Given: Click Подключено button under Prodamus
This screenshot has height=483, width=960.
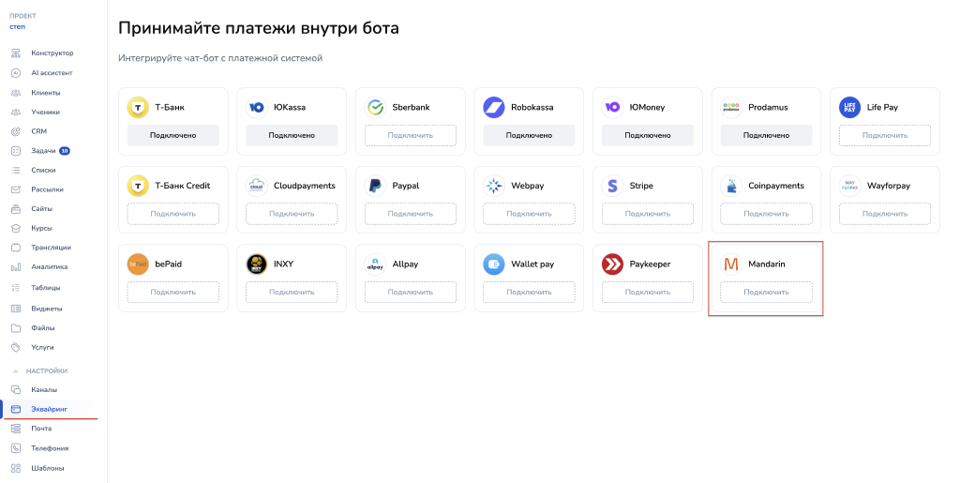Looking at the screenshot, I should tap(766, 135).
